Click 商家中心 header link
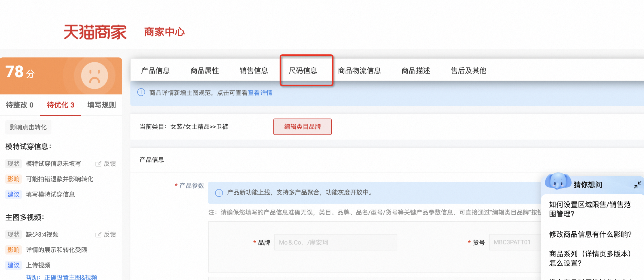This screenshot has height=280, width=644. pos(164,32)
